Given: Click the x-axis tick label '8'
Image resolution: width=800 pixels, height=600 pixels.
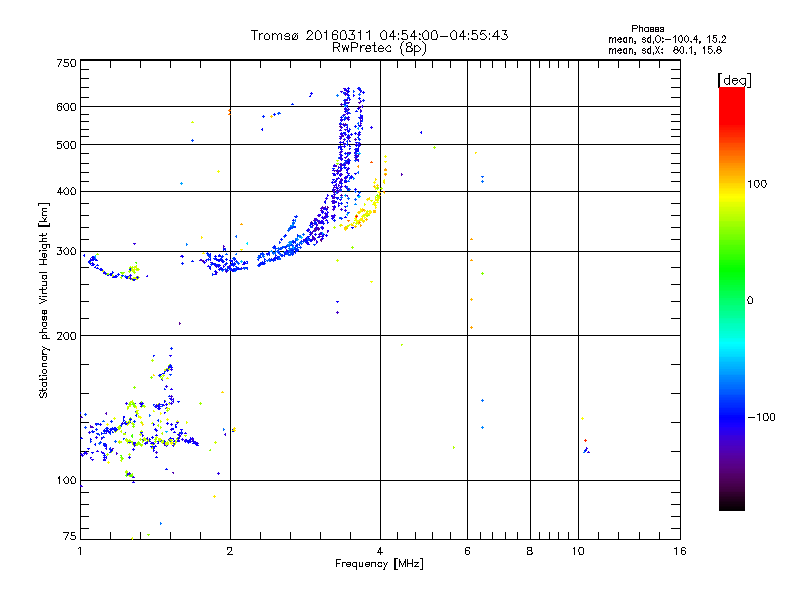Looking at the screenshot, I should coord(530,551).
